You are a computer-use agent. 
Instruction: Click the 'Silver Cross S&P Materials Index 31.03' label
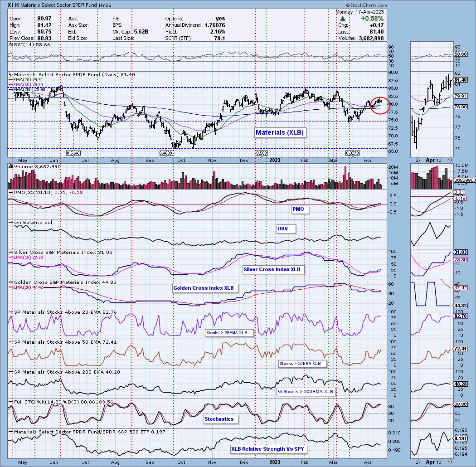coord(63,253)
